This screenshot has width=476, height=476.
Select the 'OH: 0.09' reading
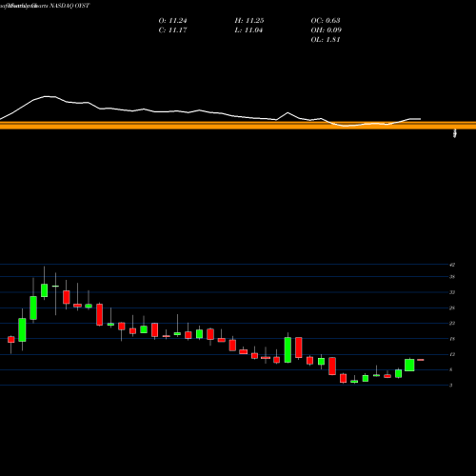[x=326, y=30]
